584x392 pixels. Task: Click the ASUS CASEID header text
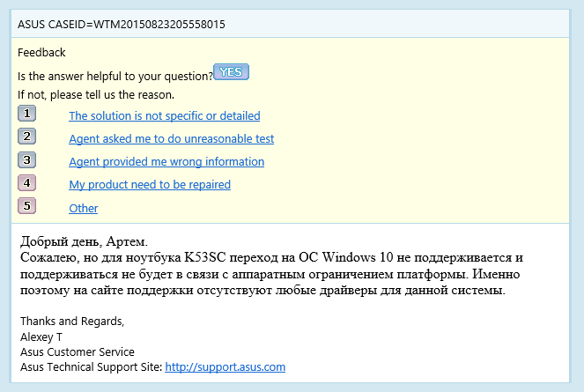122,24
